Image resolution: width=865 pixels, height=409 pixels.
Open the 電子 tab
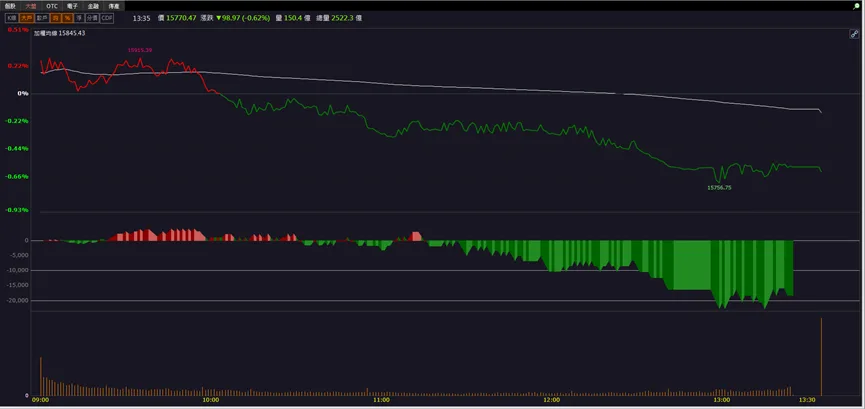click(x=72, y=6)
